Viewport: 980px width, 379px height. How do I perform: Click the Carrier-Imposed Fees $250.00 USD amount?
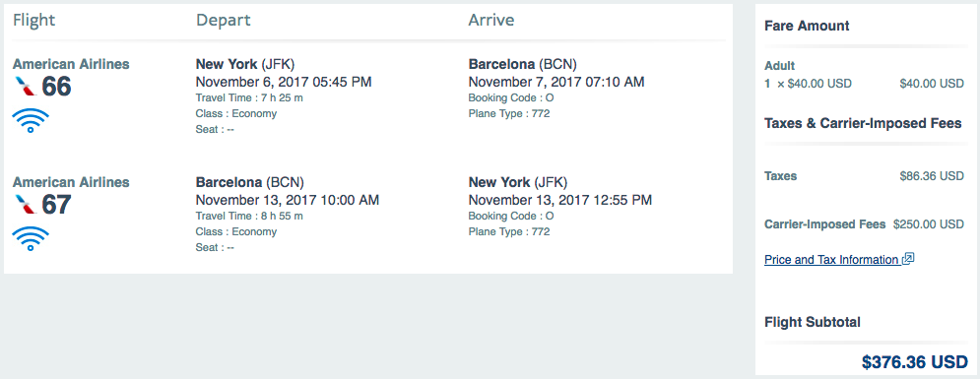[929, 224]
